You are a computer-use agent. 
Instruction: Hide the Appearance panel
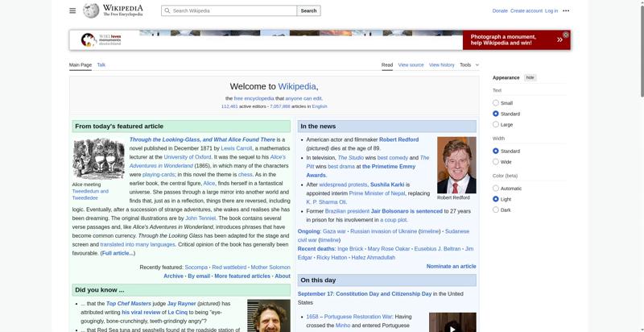pos(530,77)
